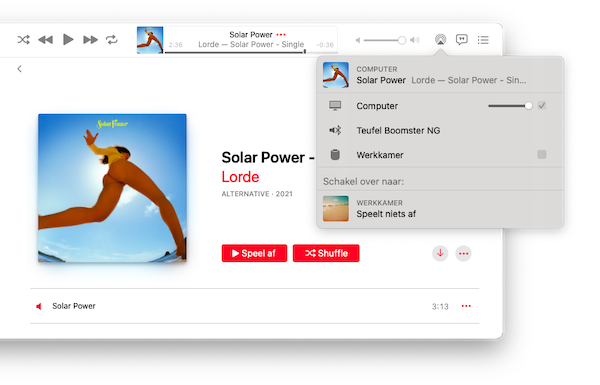
Task: Download the album with arrow icon
Action: point(440,253)
